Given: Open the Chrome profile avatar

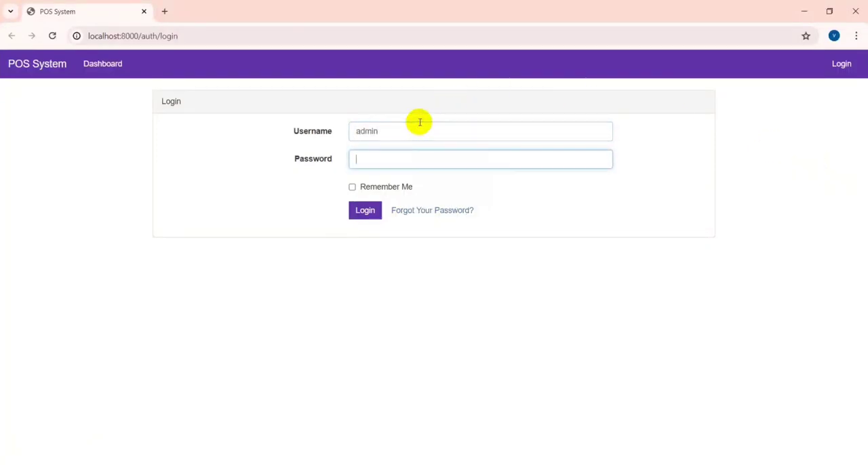Looking at the screenshot, I should click(x=834, y=36).
